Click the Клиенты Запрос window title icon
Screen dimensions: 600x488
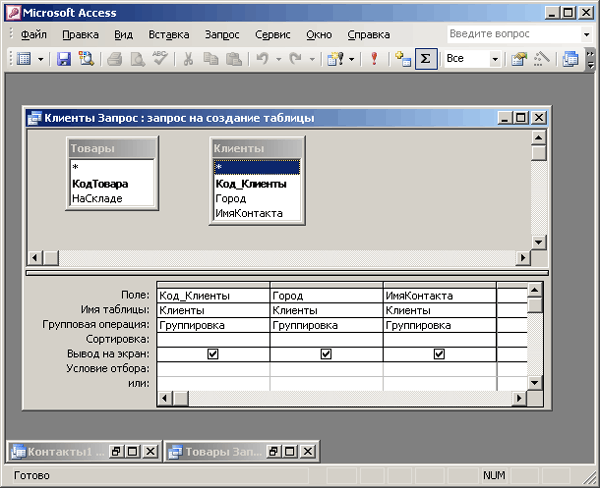(x=35, y=118)
